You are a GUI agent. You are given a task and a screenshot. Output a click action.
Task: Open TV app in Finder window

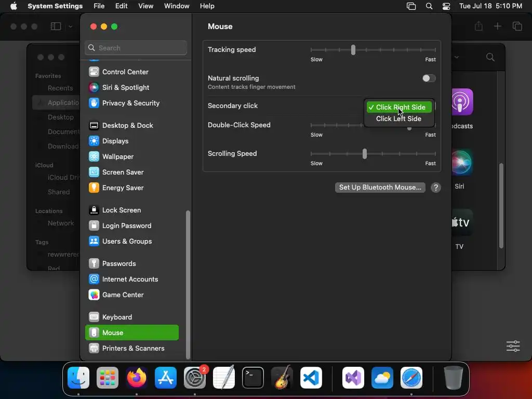tap(462, 222)
